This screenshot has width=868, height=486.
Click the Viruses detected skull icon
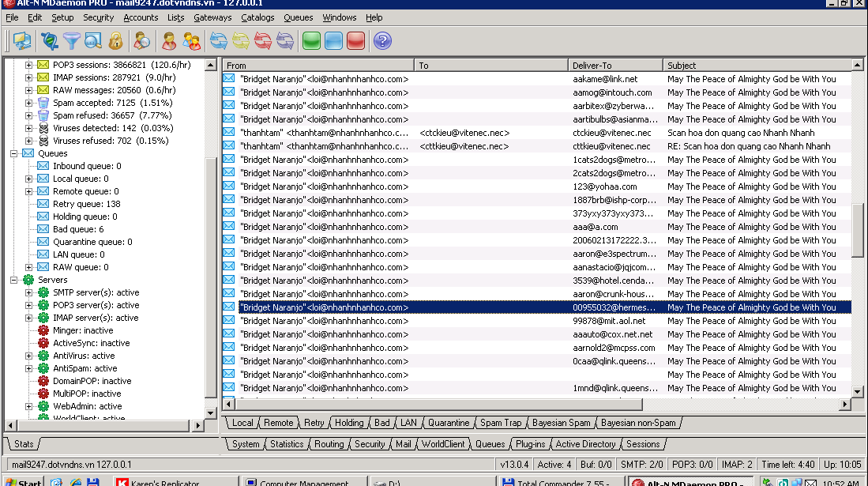[43, 128]
